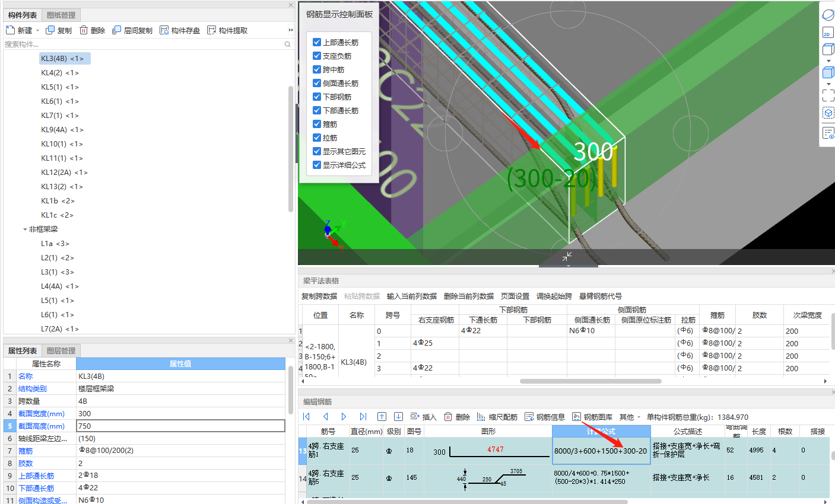This screenshot has width=835, height=504.
Task: Go to the last rebar record
Action: (x=363, y=417)
